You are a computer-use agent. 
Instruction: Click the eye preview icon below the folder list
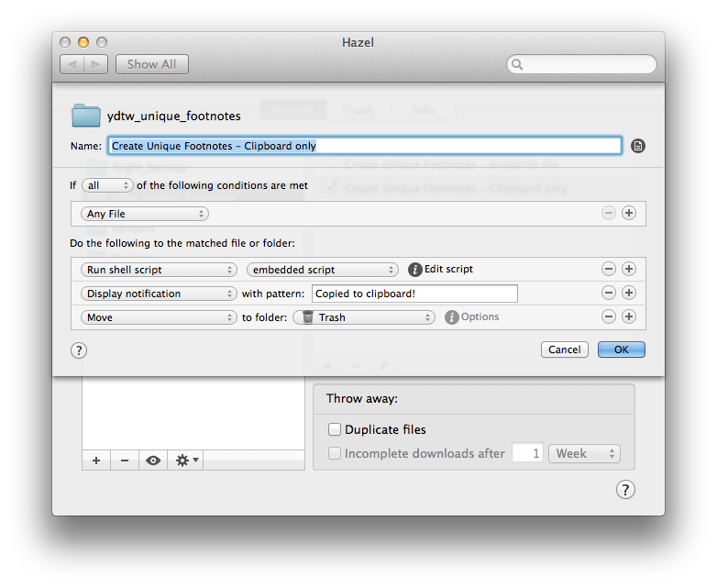coord(153,460)
